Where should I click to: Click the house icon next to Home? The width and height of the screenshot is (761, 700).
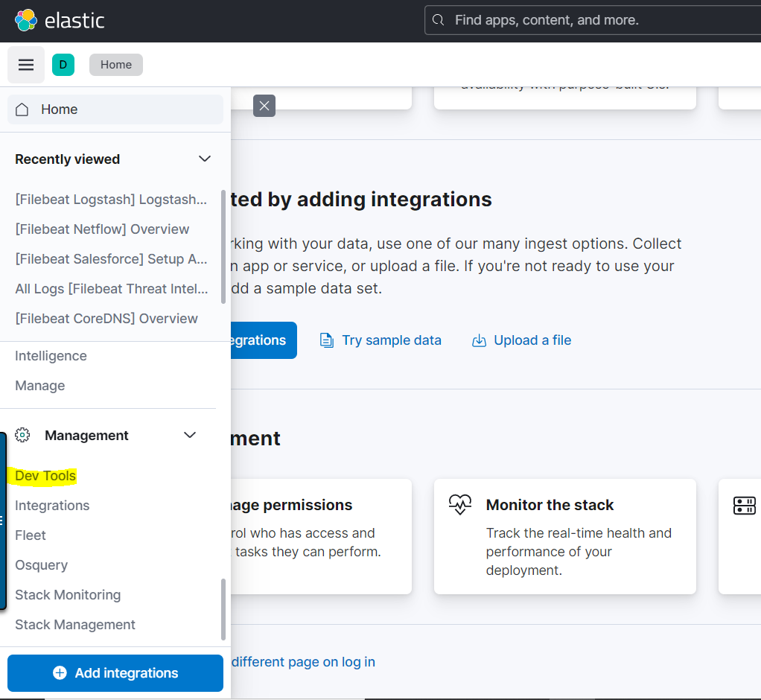pos(22,109)
